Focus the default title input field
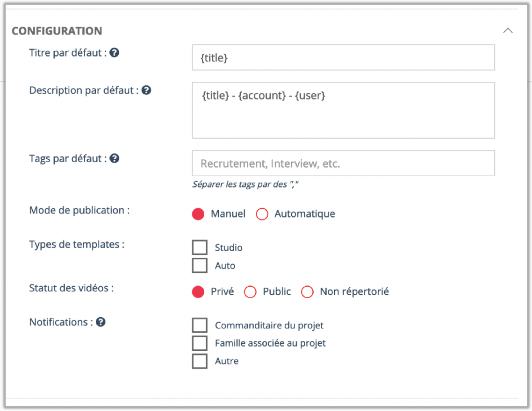This screenshot has width=532, height=411. tap(343, 57)
